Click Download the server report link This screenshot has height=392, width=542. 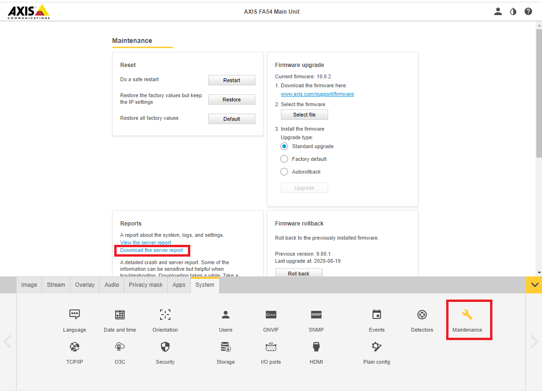click(152, 250)
